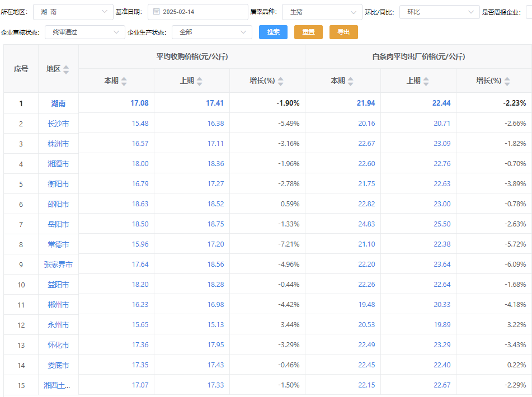
Task: Sort by 白条肉 增长(%) column
Action: pyautogui.click(x=507, y=81)
